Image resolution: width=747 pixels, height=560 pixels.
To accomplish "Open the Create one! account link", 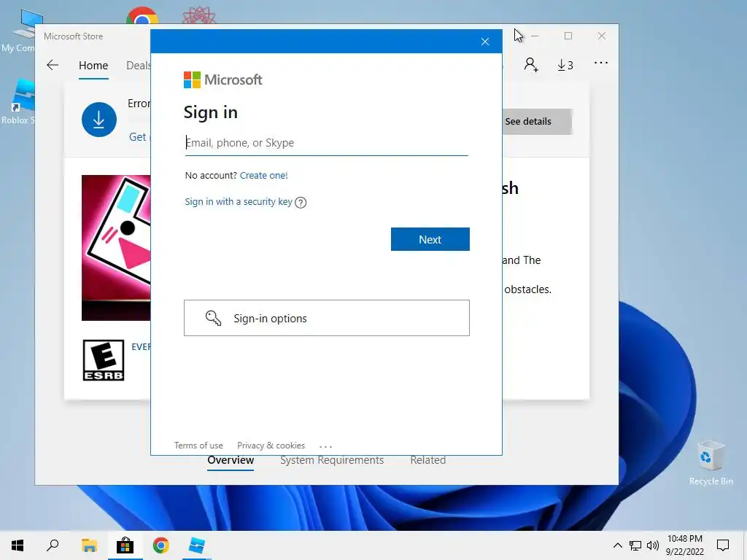I will tap(263, 175).
